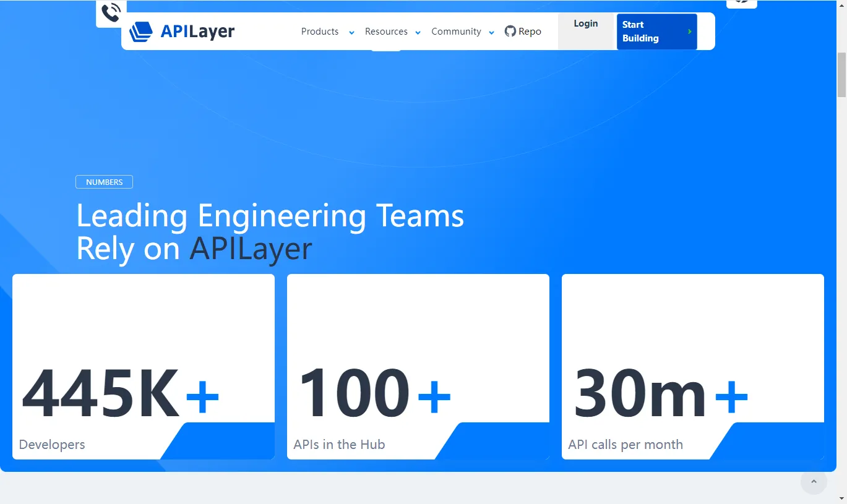
Task: Click the Developers caption text
Action: (x=52, y=445)
